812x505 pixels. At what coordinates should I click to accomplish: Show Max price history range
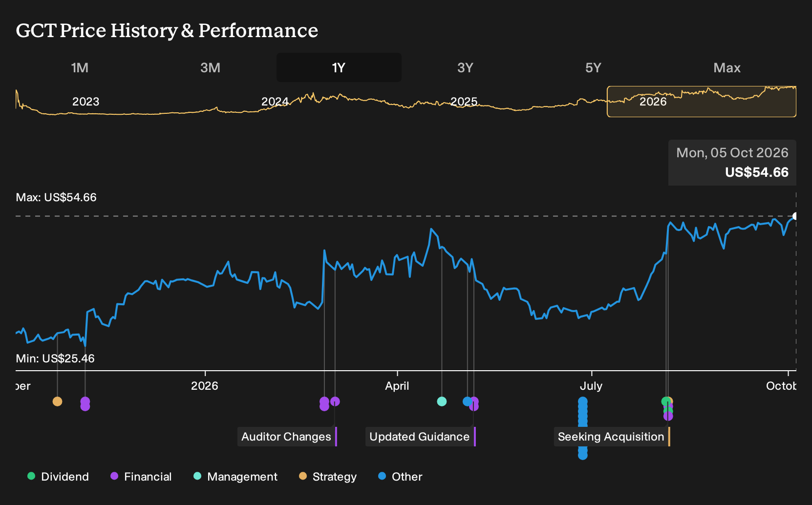tap(727, 67)
